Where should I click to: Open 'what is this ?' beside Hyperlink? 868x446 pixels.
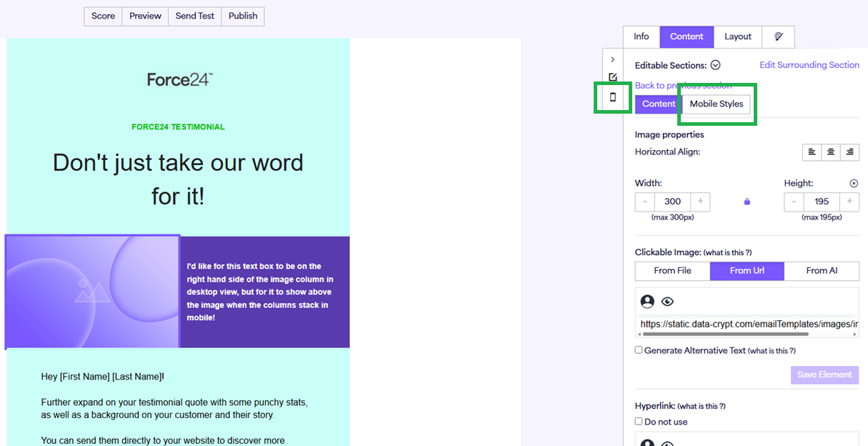coord(701,407)
